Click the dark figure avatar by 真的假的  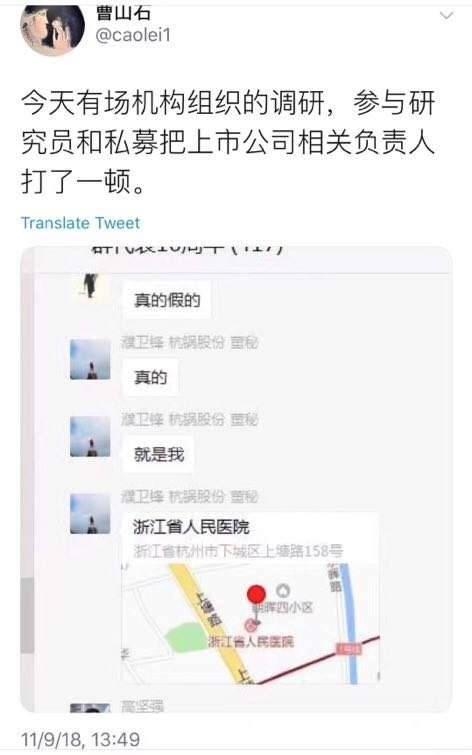[90, 285]
